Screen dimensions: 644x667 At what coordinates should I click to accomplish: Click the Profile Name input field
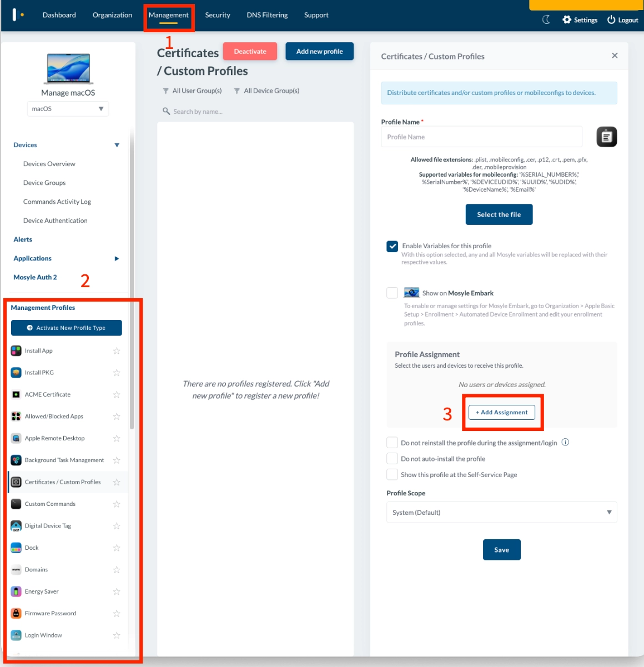(x=481, y=137)
